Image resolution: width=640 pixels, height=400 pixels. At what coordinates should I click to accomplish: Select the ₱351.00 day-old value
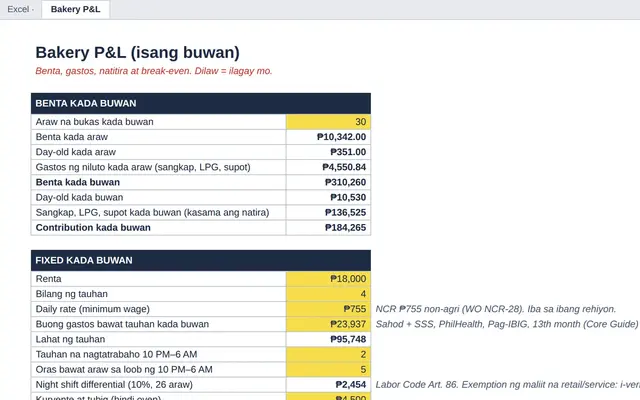pos(328,152)
